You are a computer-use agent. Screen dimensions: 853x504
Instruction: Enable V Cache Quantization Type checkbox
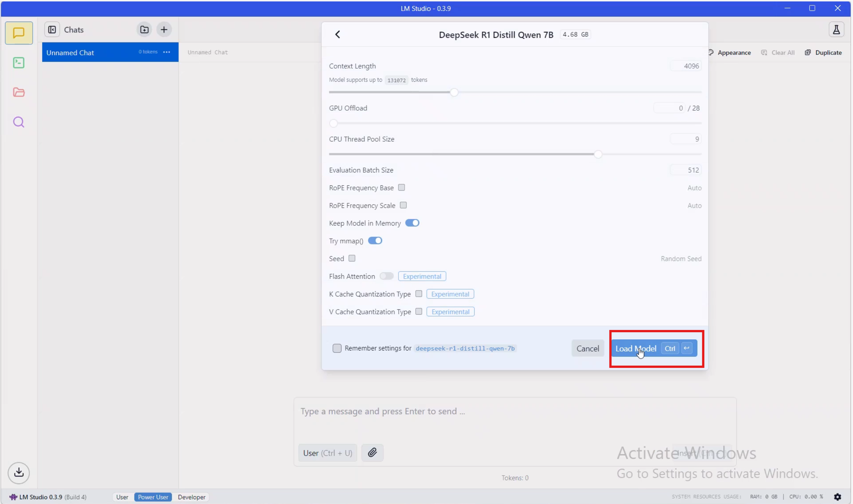(419, 311)
